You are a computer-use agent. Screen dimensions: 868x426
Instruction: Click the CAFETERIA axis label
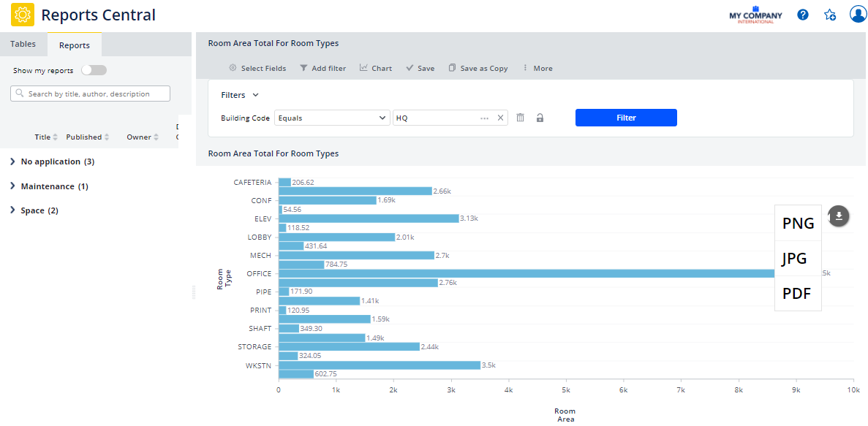[x=252, y=182]
